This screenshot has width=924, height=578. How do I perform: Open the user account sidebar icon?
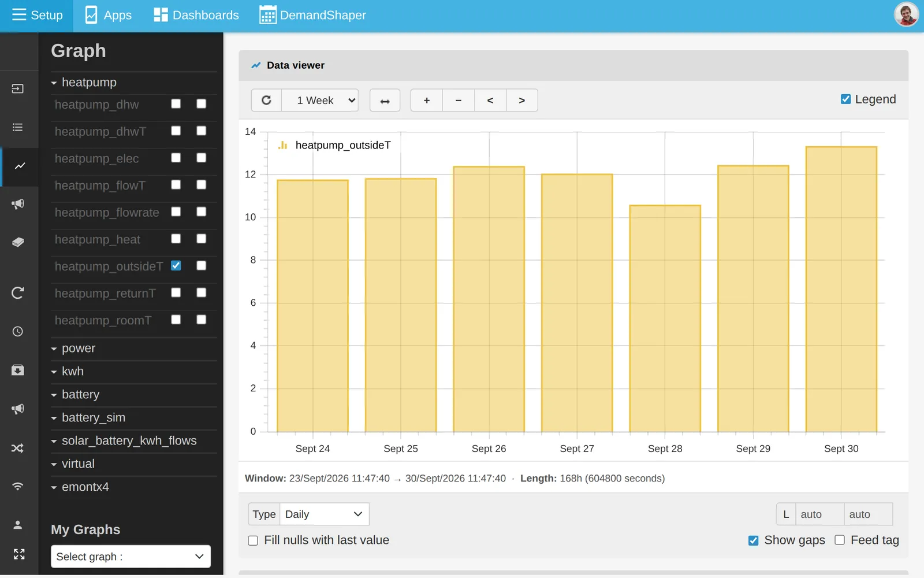point(18,525)
